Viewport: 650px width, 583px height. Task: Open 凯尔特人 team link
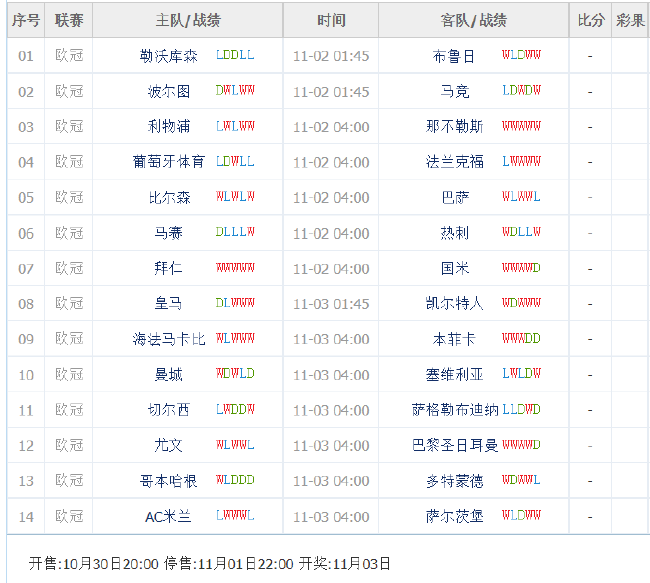click(454, 304)
